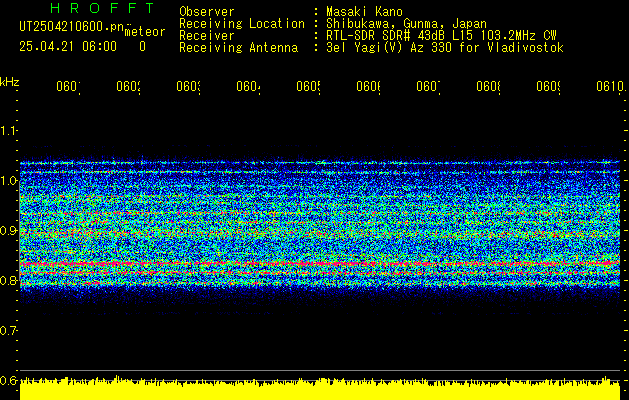Image resolution: width=629 pixels, height=400 pixels.
Task: Click the 0607 time marker
Action: tap(428, 86)
